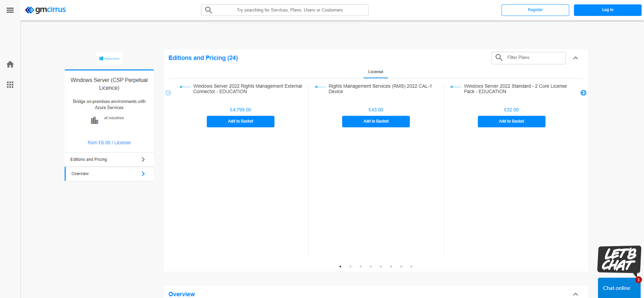
Task: Focus the top Services search field
Action: 285,10
